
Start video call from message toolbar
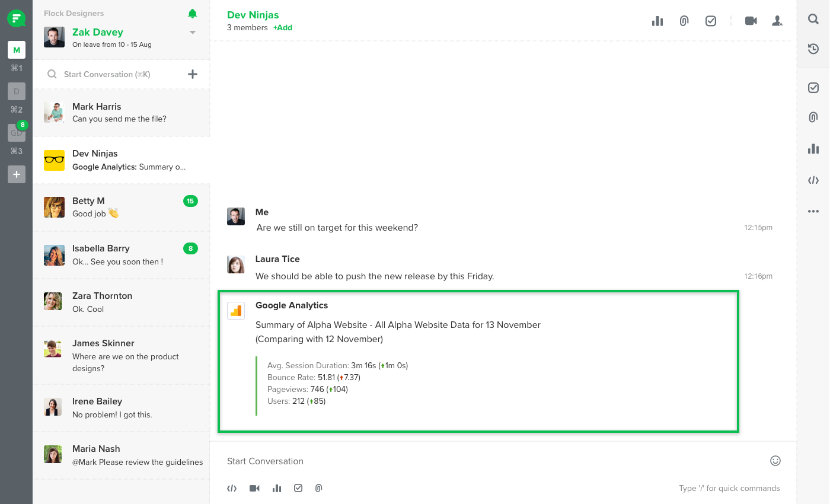coord(255,489)
